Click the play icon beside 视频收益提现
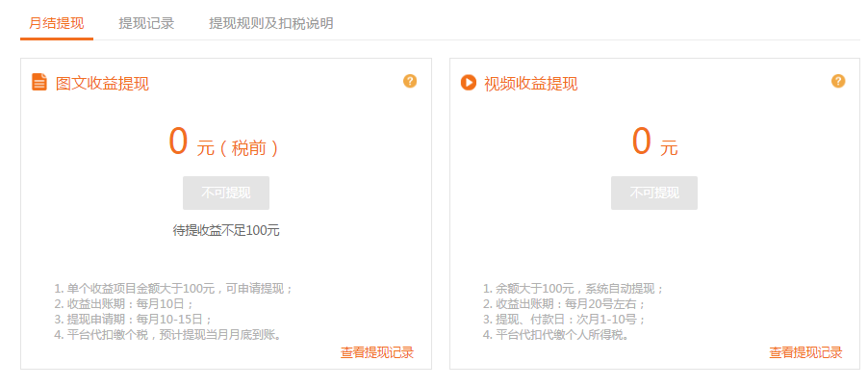The height and width of the screenshot is (387, 868). tap(469, 82)
